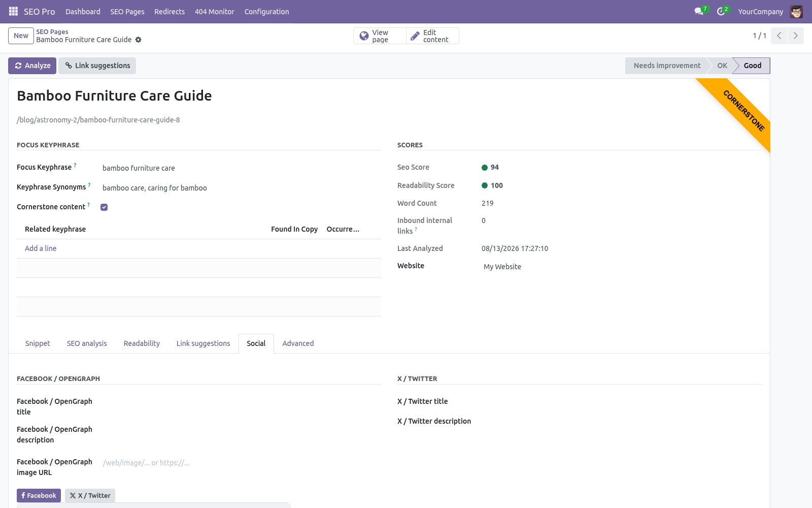Switch to the Readability tab
The image size is (812, 508).
(142, 343)
